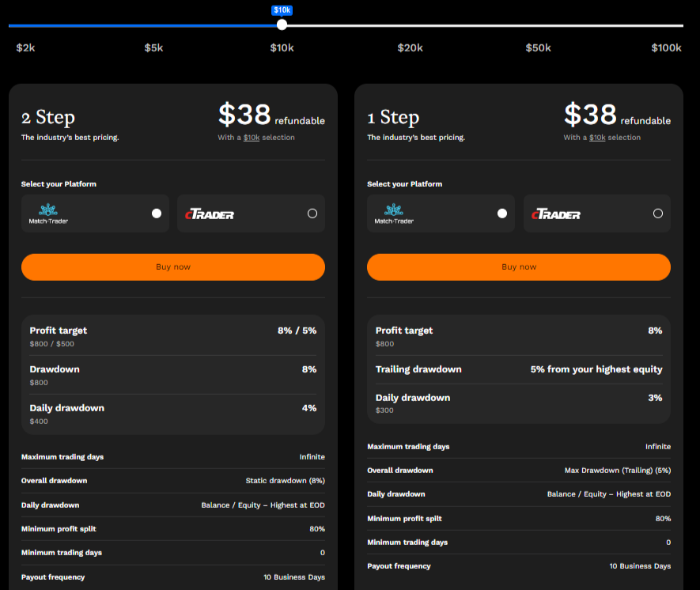Click Minimum profit split label in 1 Step
700x590 pixels.
404,519
